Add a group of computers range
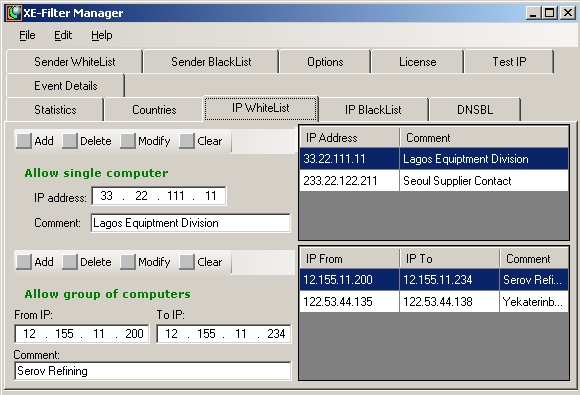Image resolution: width=580 pixels, height=395 pixels. pos(36,262)
